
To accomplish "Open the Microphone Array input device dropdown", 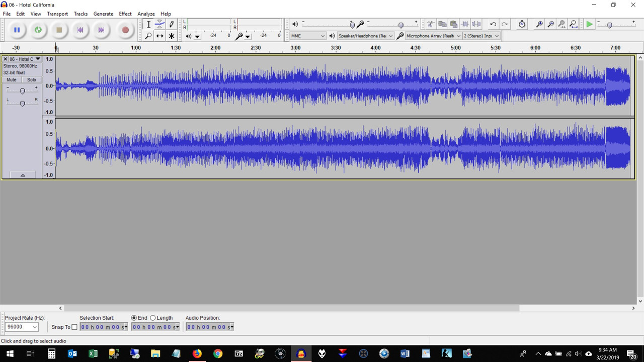I will (x=433, y=36).
